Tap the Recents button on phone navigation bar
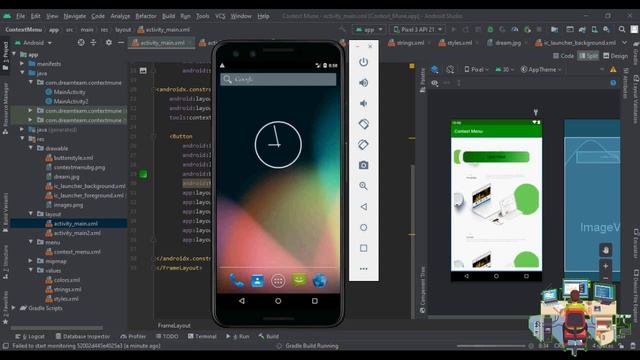 coord(315,301)
